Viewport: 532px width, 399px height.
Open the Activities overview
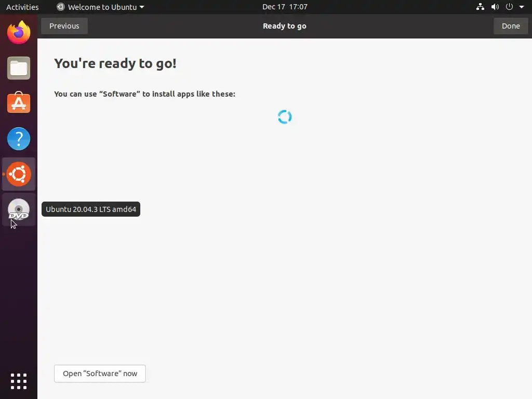(22, 7)
